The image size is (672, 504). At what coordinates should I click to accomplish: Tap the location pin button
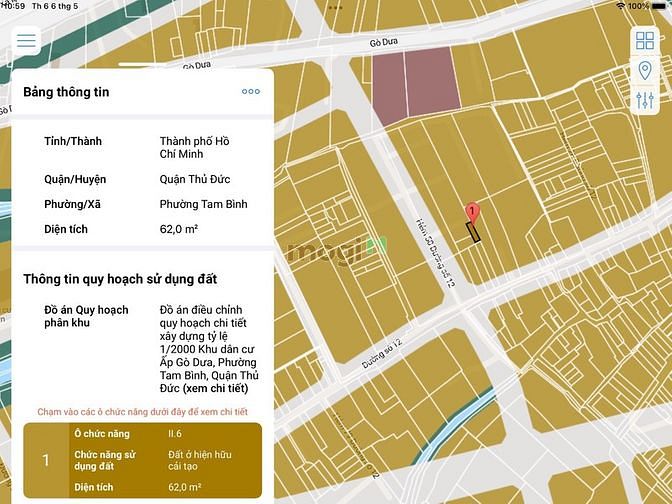click(644, 70)
